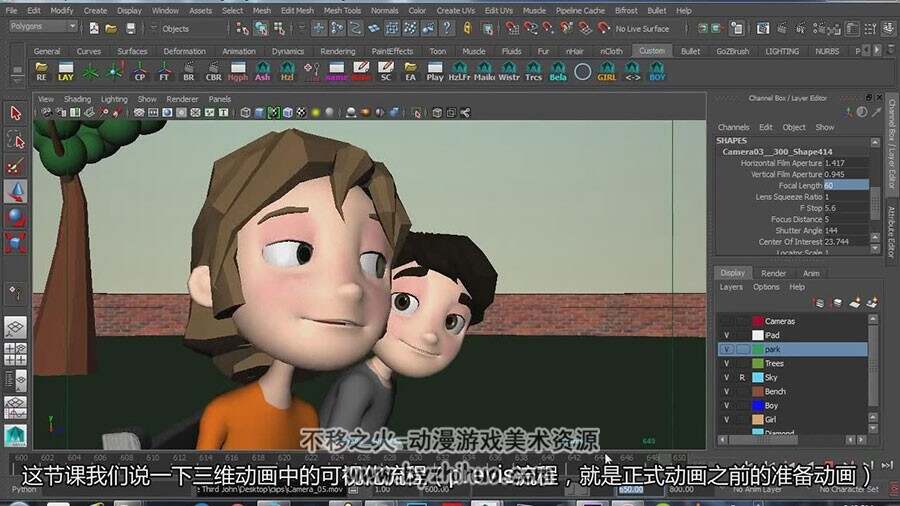900x506 pixels.
Task: Open the Attribute Editor side tab
Action: [x=892, y=231]
